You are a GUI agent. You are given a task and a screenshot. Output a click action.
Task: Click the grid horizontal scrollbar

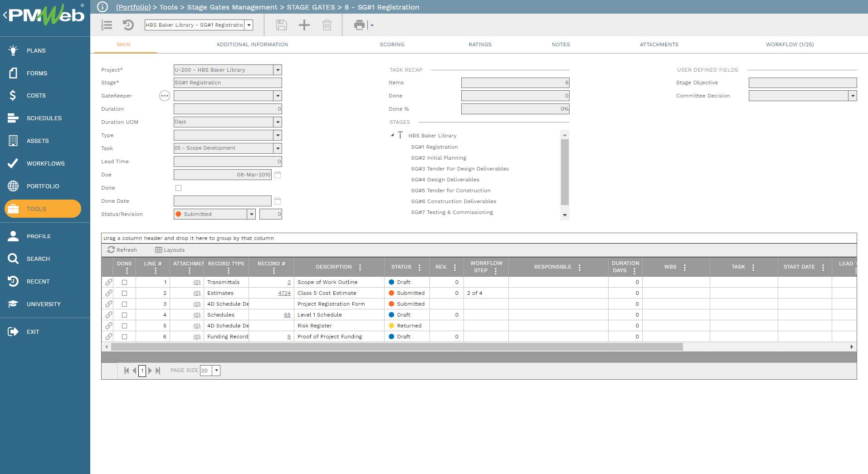(397, 347)
